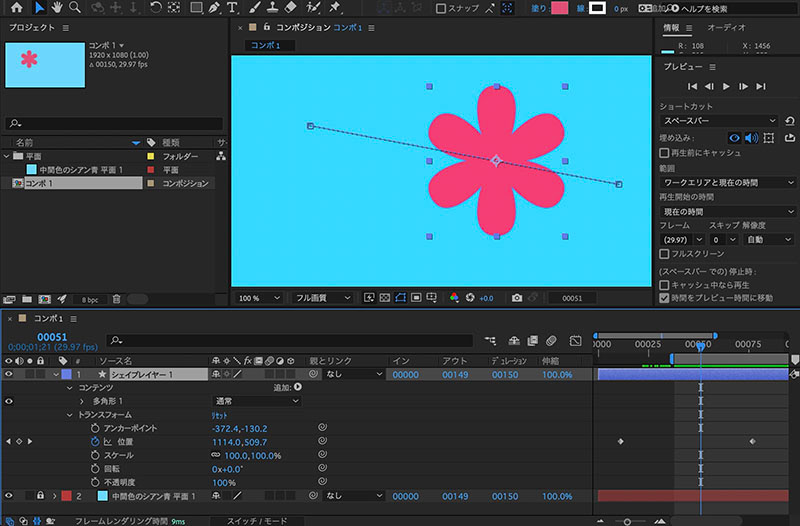Select the Rotation tool
The height and width of the screenshot is (526, 800).
point(156,7)
